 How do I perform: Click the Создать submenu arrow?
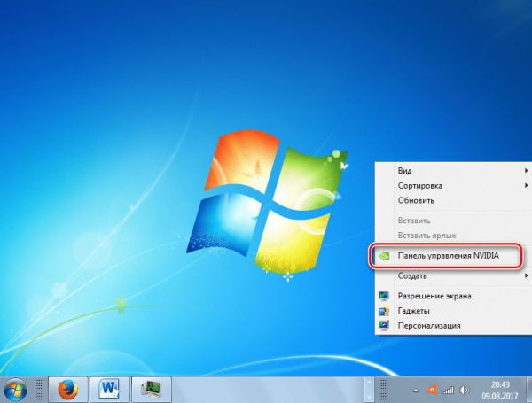(526, 275)
